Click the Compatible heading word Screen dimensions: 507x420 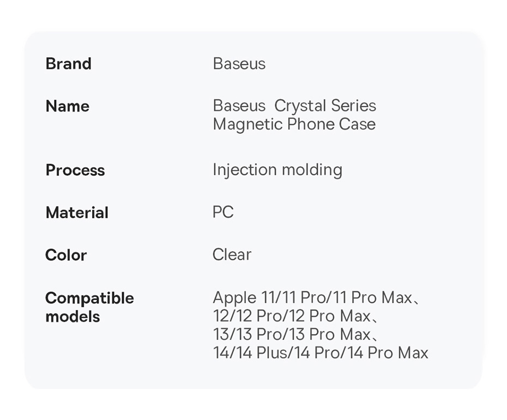click(x=89, y=298)
